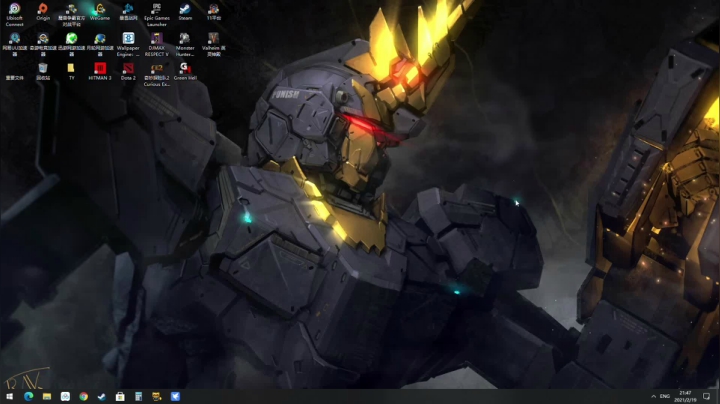The height and width of the screenshot is (404, 720).
Task: Launch the Valheim desktop shortcut
Action: point(214,44)
